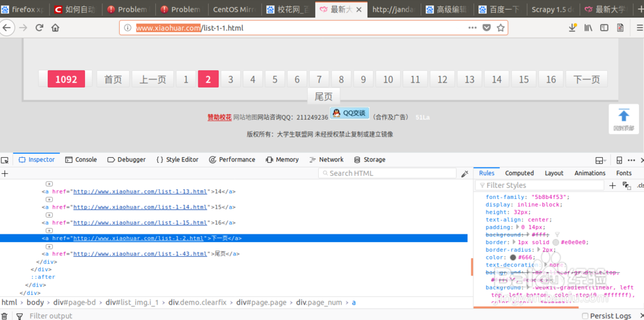The image size is (644, 320).
Task: Open the #666 color swatch
Action: coord(513,258)
